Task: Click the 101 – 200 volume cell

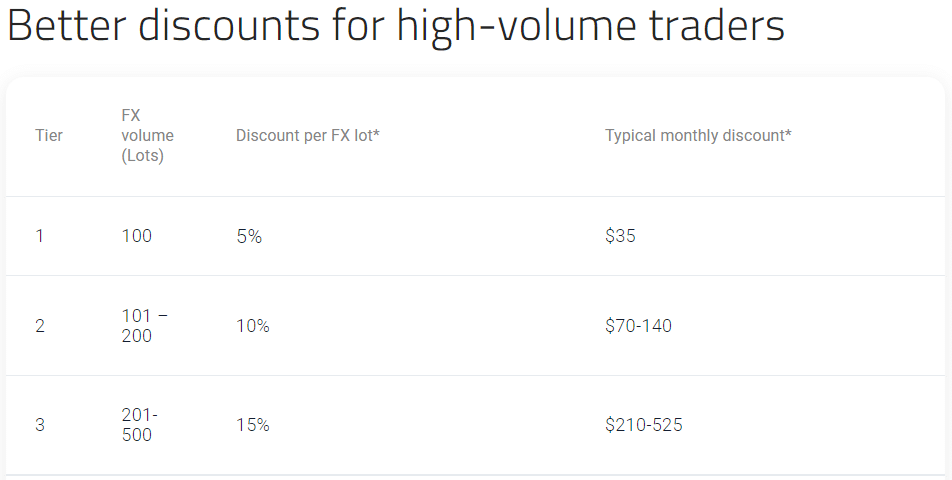Action: pyautogui.click(x=144, y=326)
